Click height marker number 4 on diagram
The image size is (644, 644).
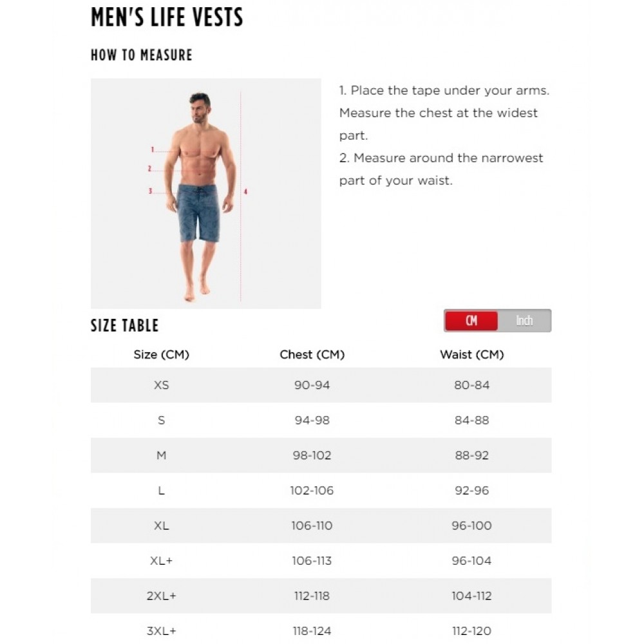pyautogui.click(x=245, y=191)
